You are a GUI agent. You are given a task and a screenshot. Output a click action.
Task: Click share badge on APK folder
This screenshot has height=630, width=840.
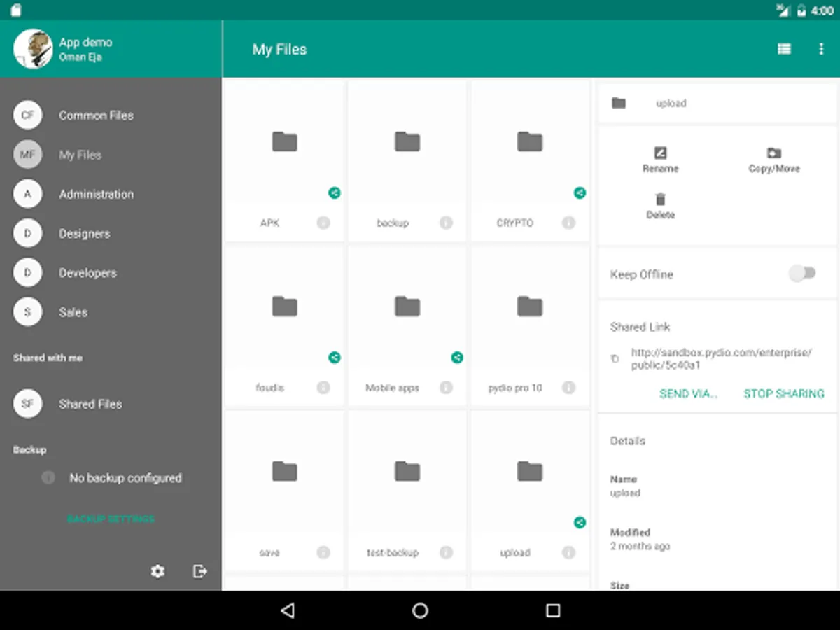click(x=335, y=192)
